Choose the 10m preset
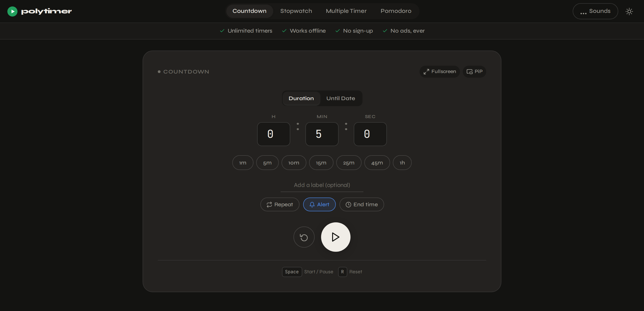This screenshot has width=644, height=311. 294,163
